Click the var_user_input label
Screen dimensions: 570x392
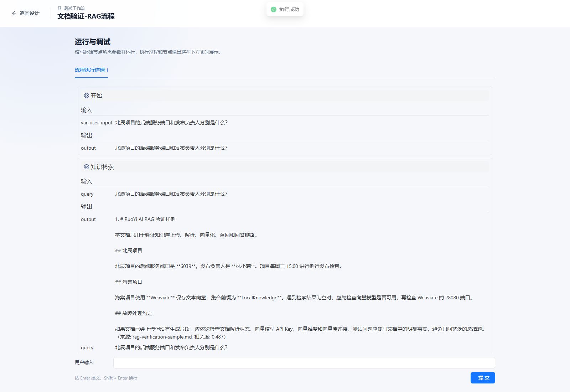click(97, 123)
